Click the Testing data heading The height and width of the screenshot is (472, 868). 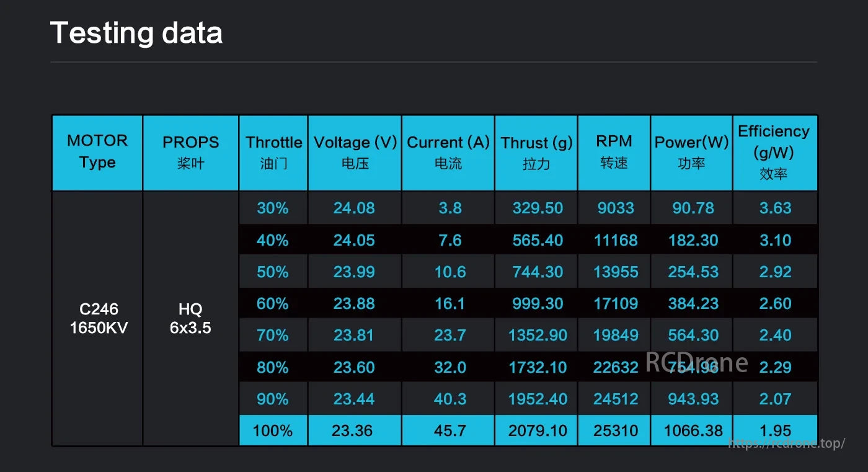tap(136, 32)
